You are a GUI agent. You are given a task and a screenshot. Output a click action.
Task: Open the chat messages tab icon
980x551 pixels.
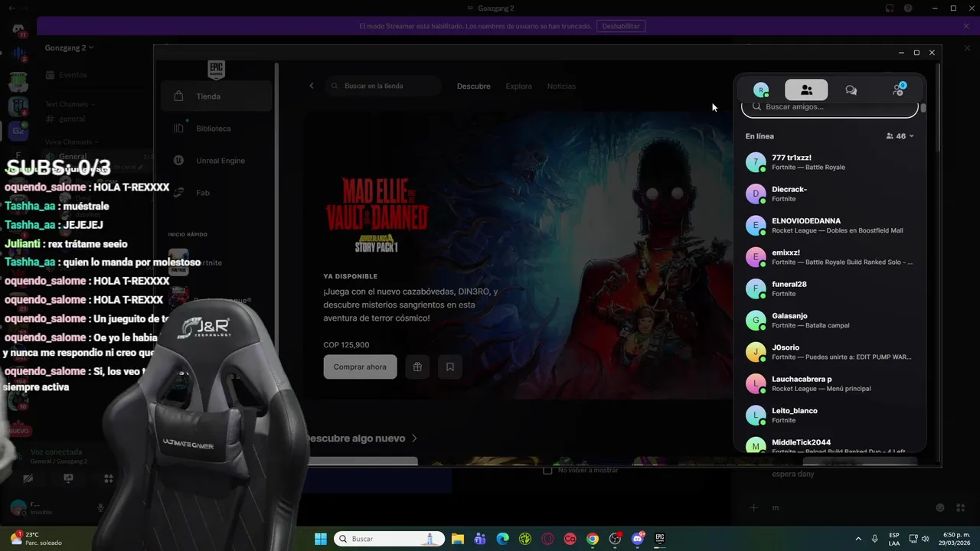pos(851,90)
